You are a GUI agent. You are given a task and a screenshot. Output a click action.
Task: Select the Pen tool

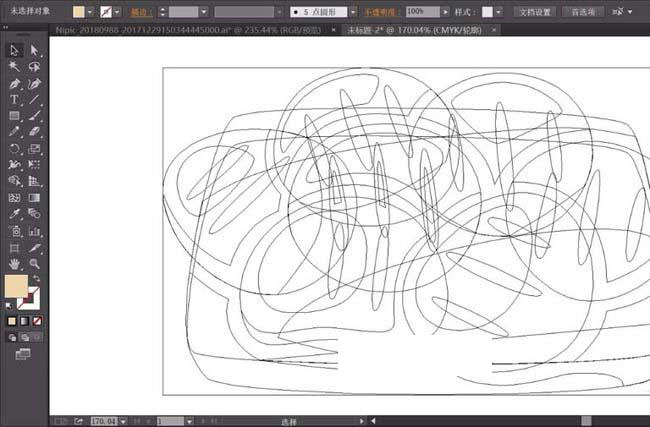point(15,83)
